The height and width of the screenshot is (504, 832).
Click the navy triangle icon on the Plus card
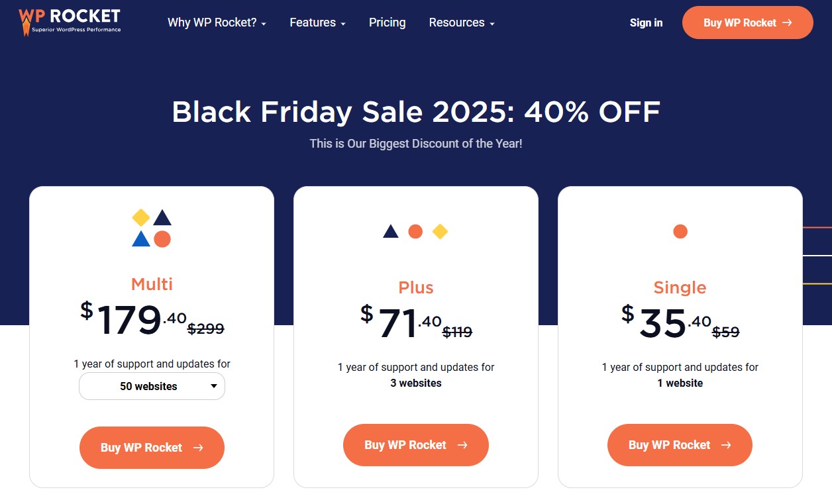click(x=390, y=231)
